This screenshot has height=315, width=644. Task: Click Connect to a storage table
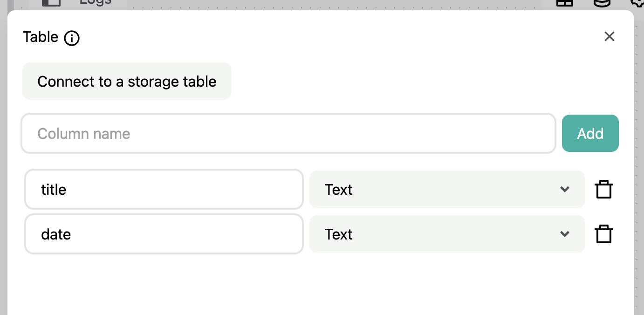click(127, 82)
